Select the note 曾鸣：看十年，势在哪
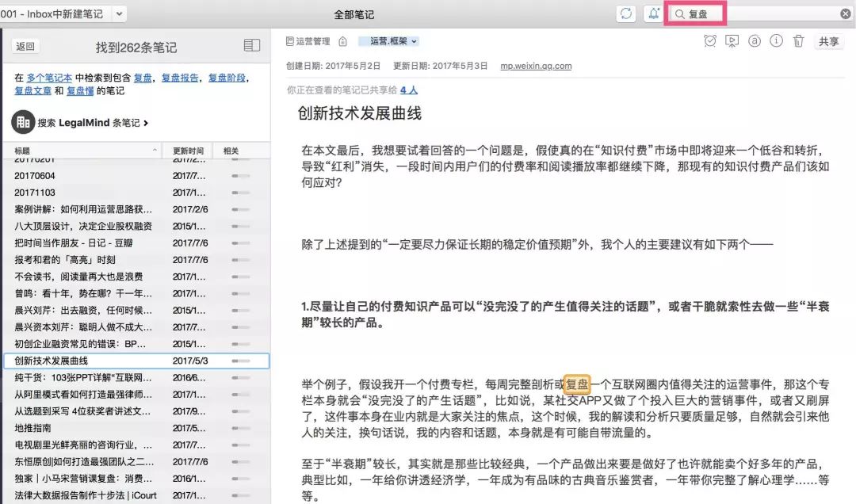Viewport: 856px width, 504px height. pos(136,294)
